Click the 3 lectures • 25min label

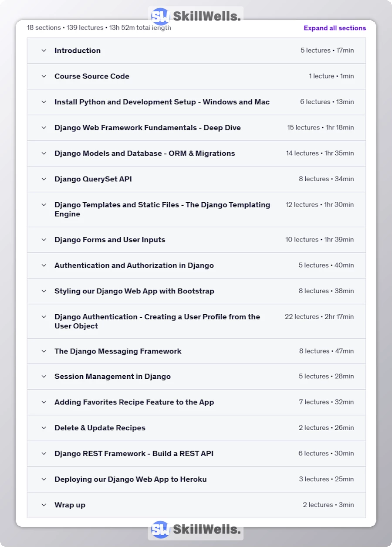click(327, 479)
